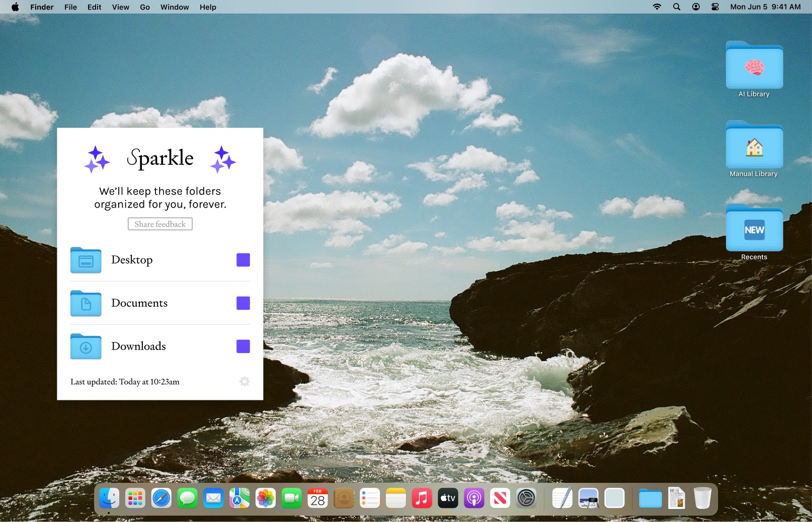This screenshot has width=812, height=522.
Task: Open Preview from the Dock
Action: click(x=588, y=498)
